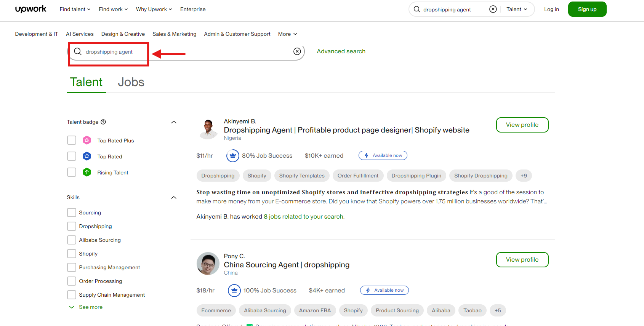Enable the Dropshipping skill filter
The height and width of the screenshot is (326, 644).
tap(72, 226)
